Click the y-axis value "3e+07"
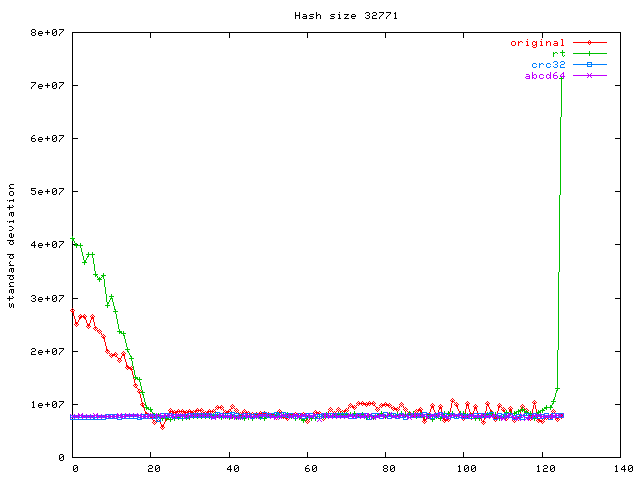 pyautogui.click(x=47, y=298)
